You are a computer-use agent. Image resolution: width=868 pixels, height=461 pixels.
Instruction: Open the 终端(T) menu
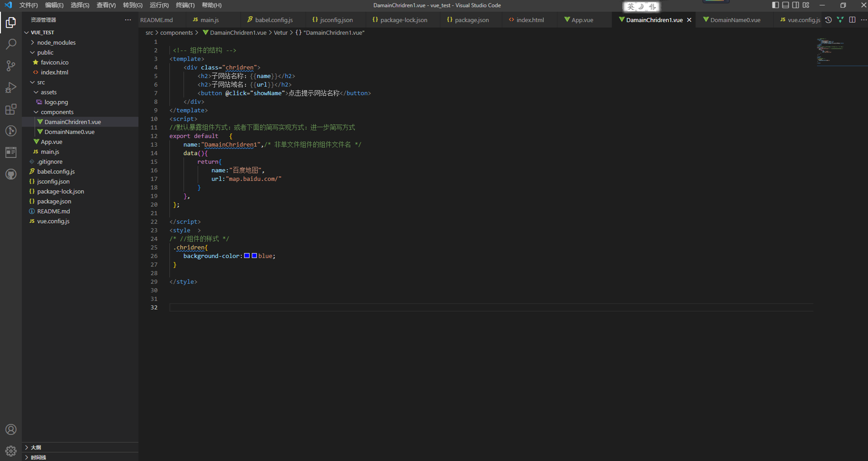point(185,5)
